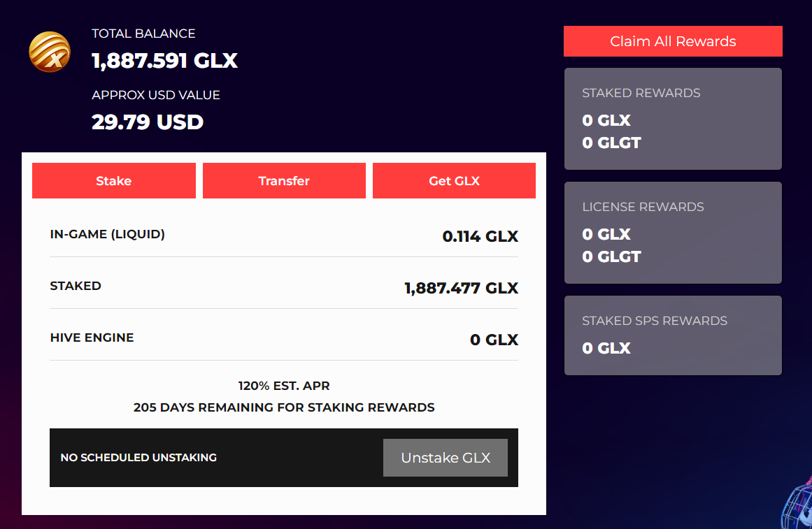Click the Staked SPS Rewards card
This screenshot has width=812, height=529.
pos(673,335)
